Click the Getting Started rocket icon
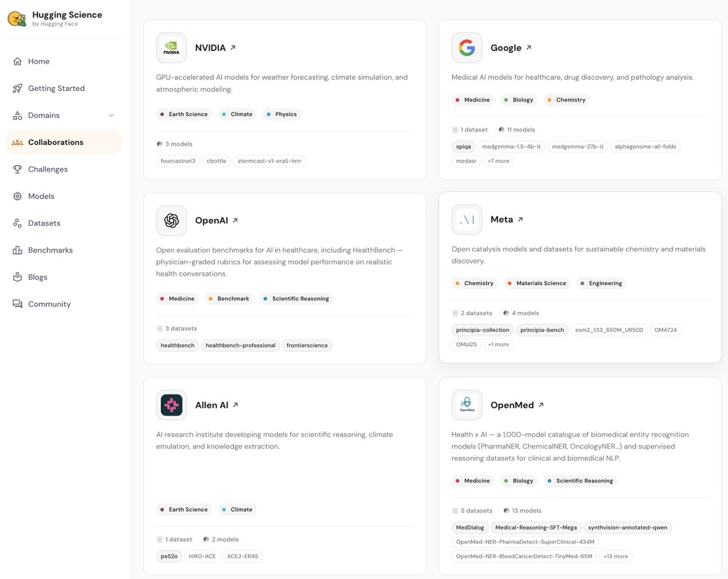Image resolution: width=728 pixels, height=579 pixels. coord(17,88)
